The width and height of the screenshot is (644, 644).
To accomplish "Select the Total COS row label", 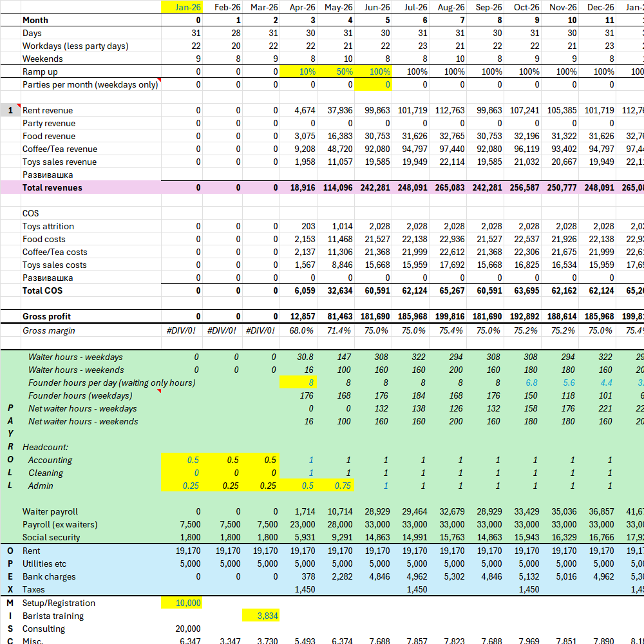I will (44, 290).
